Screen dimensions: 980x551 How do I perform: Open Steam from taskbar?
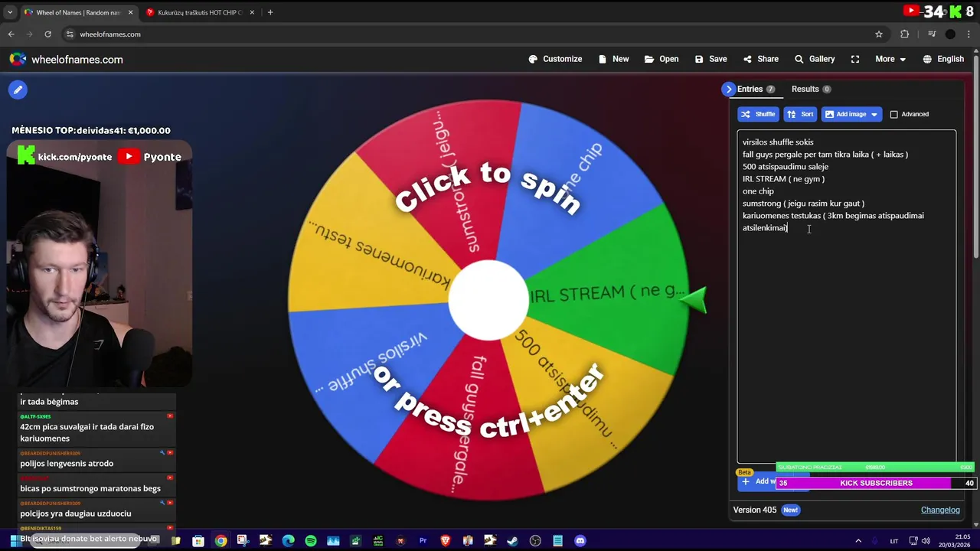tap(513, 541)
